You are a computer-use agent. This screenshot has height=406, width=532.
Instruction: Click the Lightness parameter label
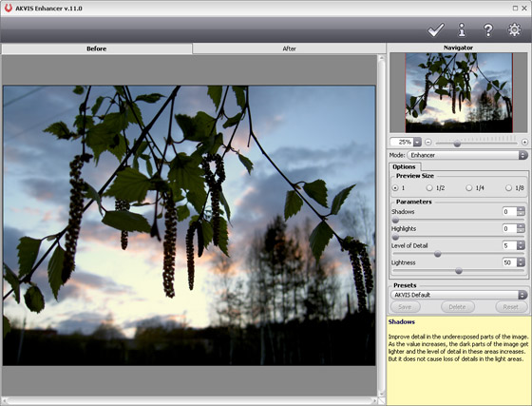(403, 262)
